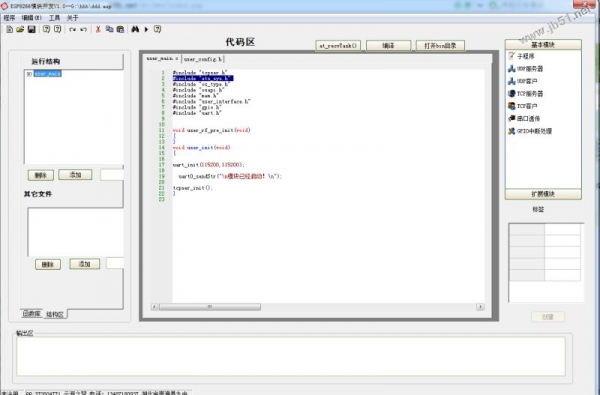Copy using the double-page toolbar icon
600x395 pixels.
109,29
